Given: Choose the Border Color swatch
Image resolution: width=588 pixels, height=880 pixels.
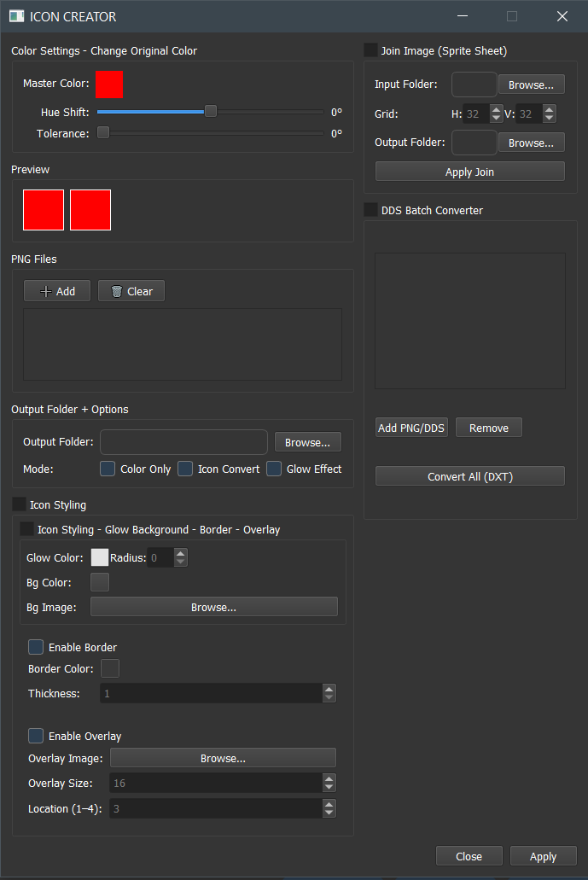Looking at the screenshot, I should [x=109, y=668].
